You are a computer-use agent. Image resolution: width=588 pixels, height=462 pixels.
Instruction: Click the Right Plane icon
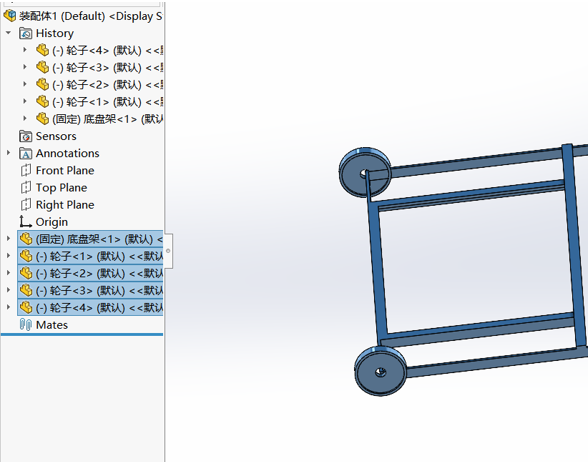tap(26, 205)
